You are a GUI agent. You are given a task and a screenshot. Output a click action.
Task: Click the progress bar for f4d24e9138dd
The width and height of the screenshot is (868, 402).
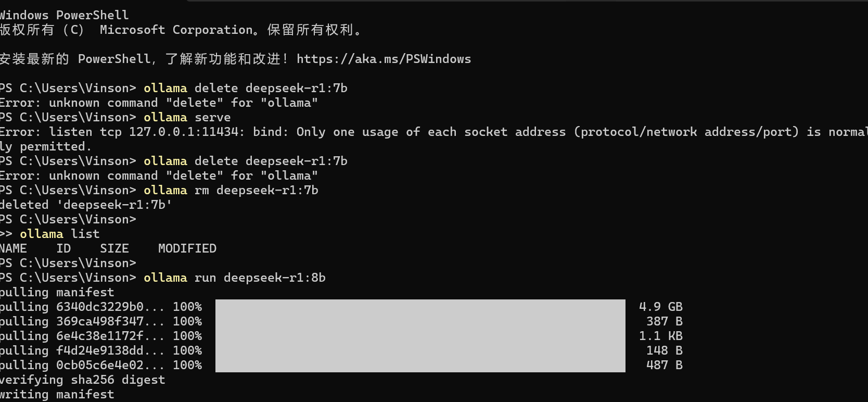point(420,350)
